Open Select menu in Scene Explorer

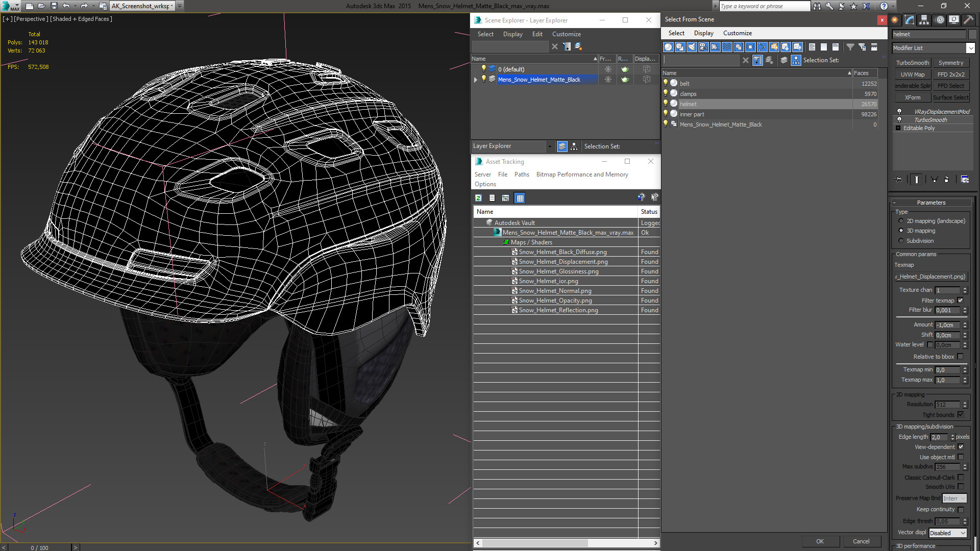pos(485,34)
